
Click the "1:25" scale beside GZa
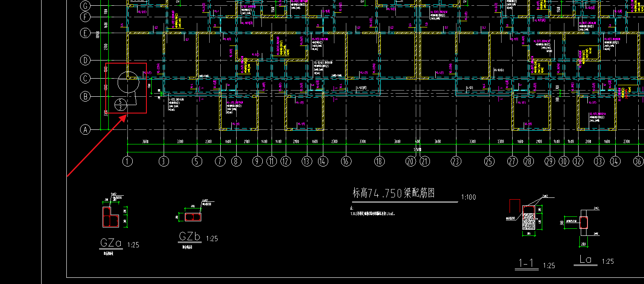click(133, 245)
